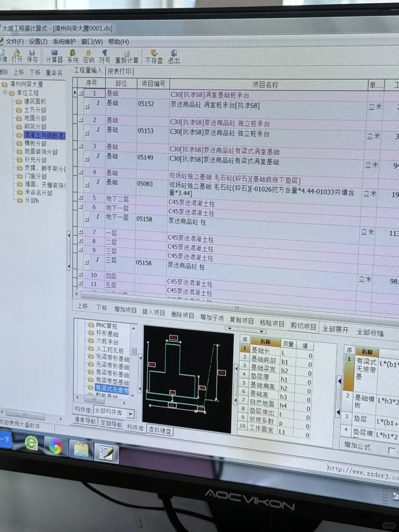This screenshot has height=532, width=399.
Task: Open the notepad taskbar icon
Action: 106,453
